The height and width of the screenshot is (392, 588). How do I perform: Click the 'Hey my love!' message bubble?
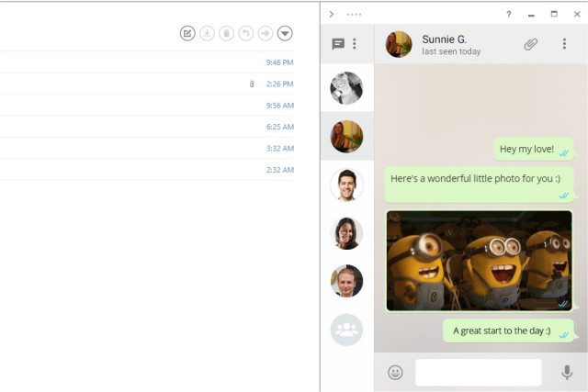coord(535,149)
